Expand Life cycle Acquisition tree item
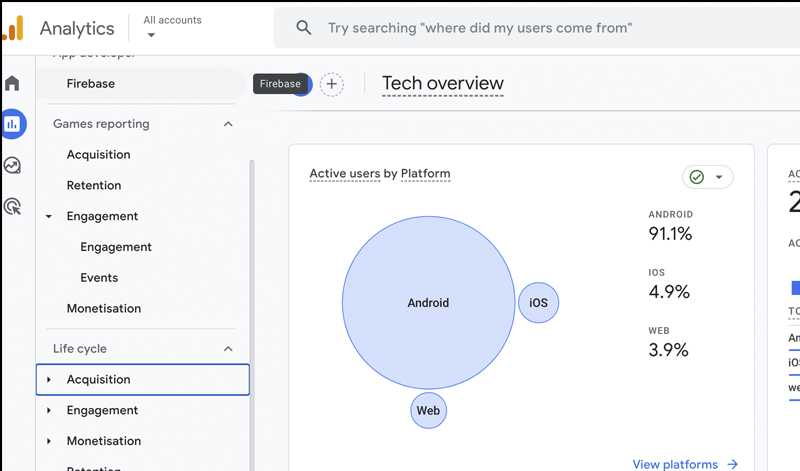The height and width of the screenshot is (471, 800). [x=49, y=380]
